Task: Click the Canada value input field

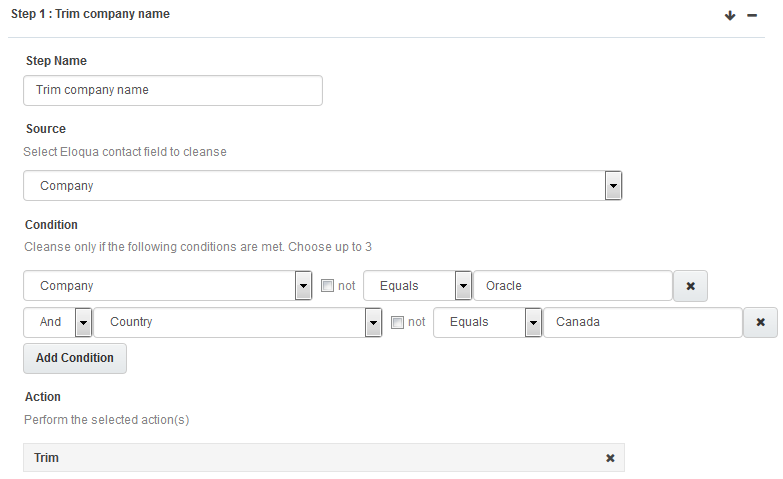Action: point(642,322)
